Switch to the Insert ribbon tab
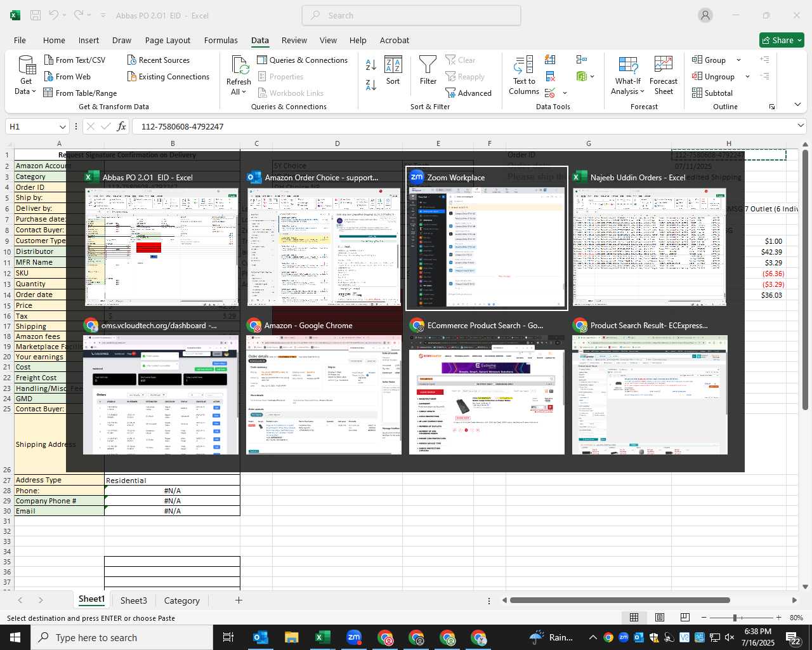 point(89,40)
